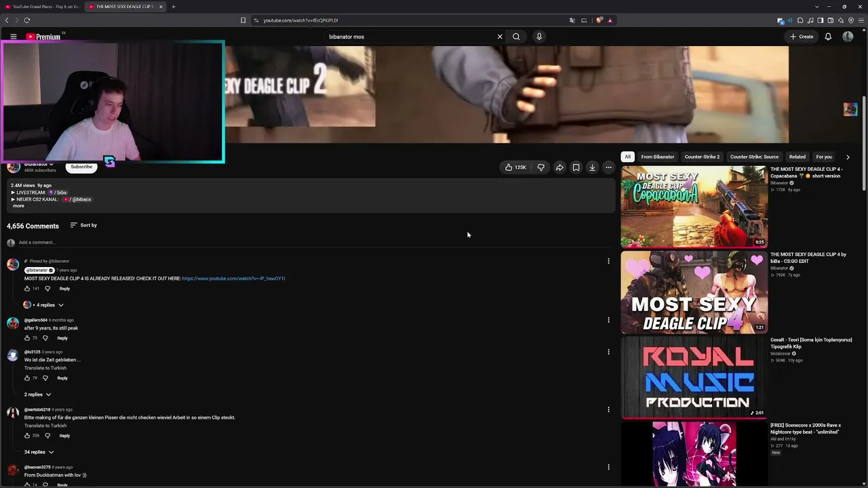The width and height of the screenshot is (868, 488).
Task: Open the browser main menu
Action: [x=861, y=20]
